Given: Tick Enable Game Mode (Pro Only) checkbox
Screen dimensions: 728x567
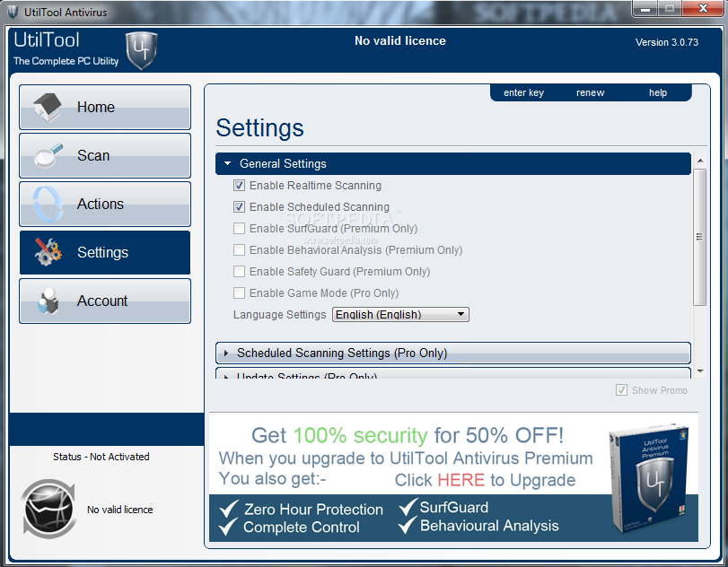Looking at the screenshot, I should 239,293.
